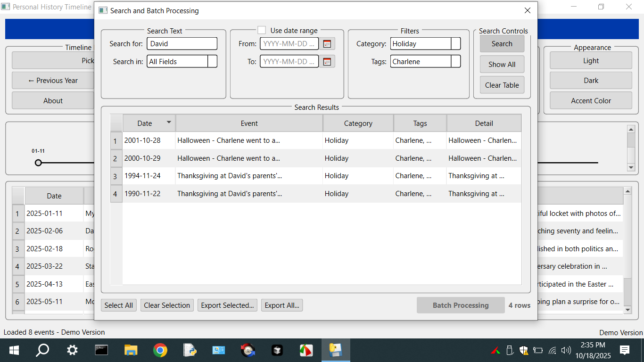Open Google Chrome from the taskbar
The image size is (644, 362).
tap(160, 350)
